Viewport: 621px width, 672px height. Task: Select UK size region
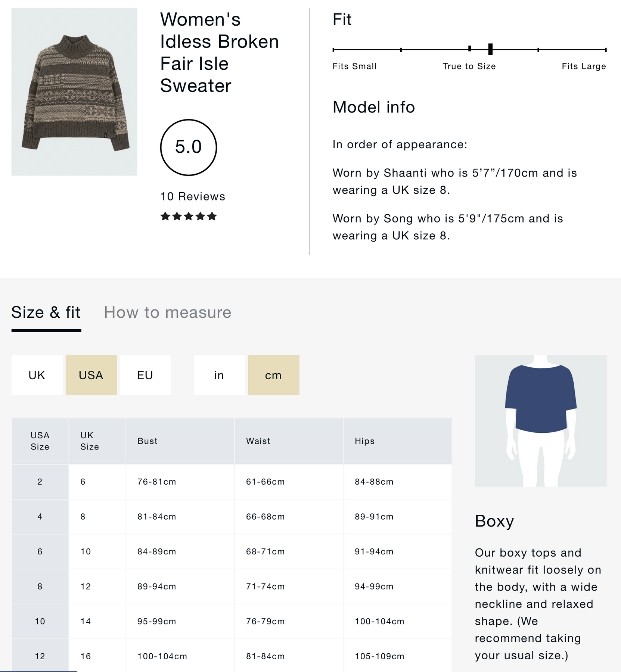point(37,375)
